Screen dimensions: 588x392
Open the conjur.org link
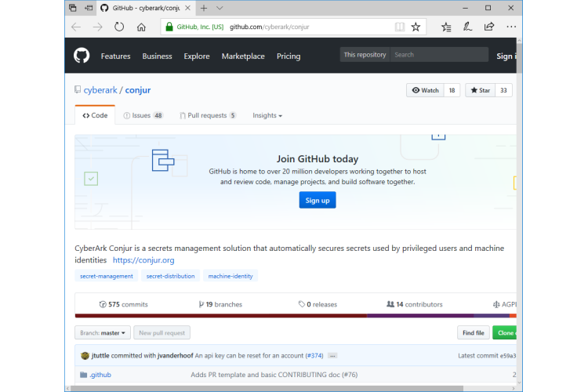click(143, 260)
